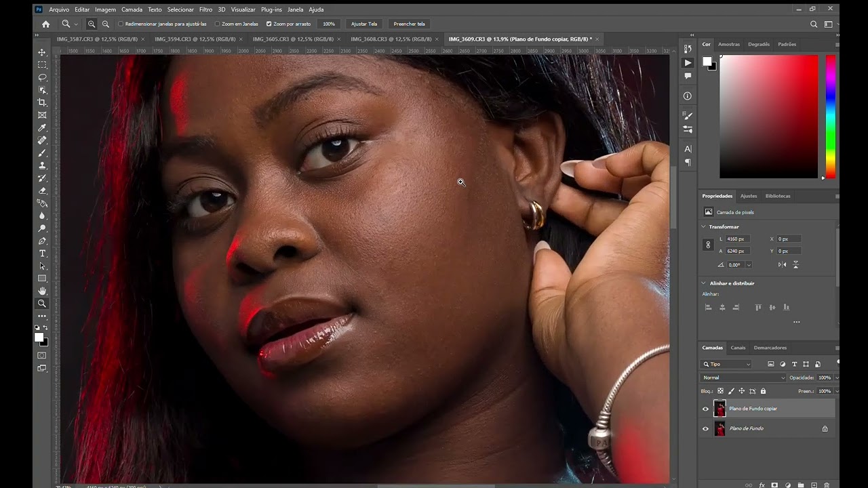The height and width of the screenshot is (488, 868).
Task: Select the Horizontal Type tool
Action: 42,253
